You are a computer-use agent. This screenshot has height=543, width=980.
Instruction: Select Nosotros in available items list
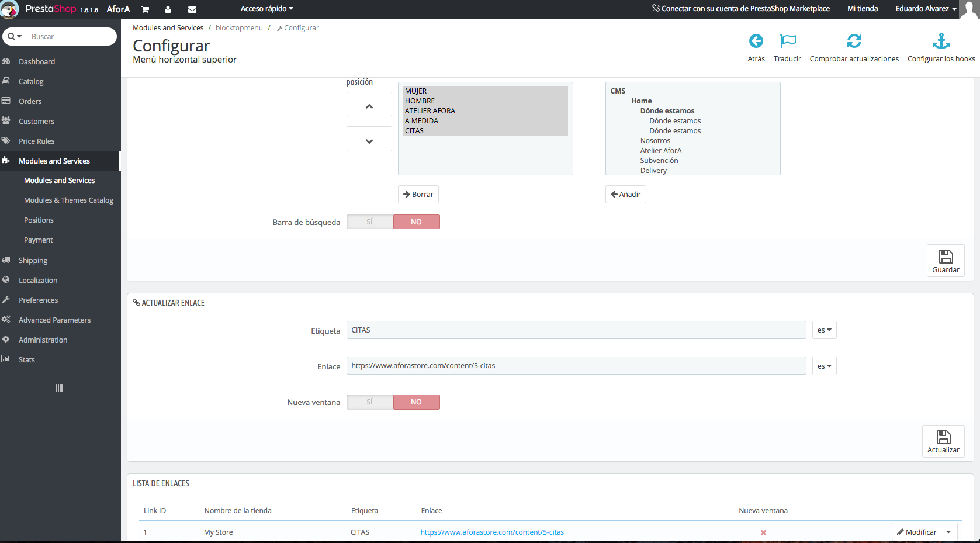(x=655, y=141)
